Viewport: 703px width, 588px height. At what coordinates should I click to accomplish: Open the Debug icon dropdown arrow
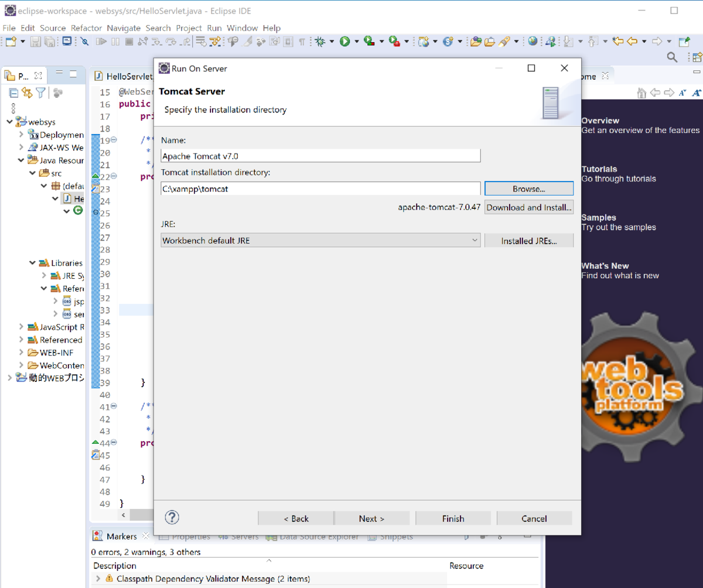(332, 42)
